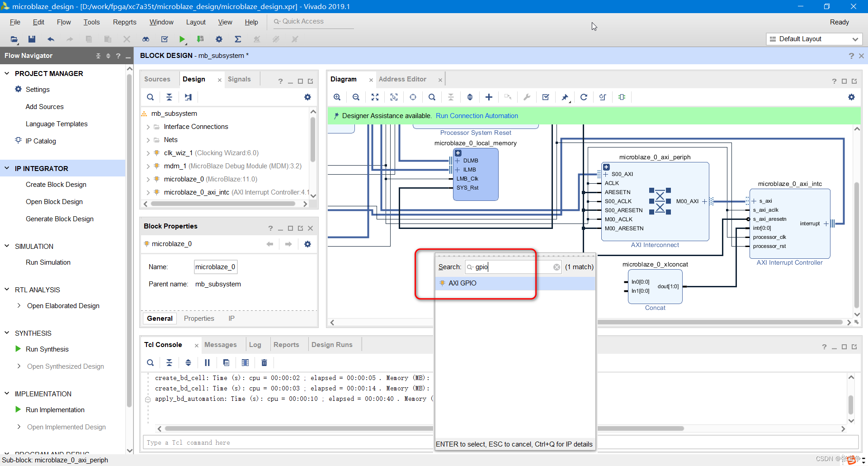Screen dimensions: 868x466
Task: Collapse all in Design panel
Action: [169, 97]
